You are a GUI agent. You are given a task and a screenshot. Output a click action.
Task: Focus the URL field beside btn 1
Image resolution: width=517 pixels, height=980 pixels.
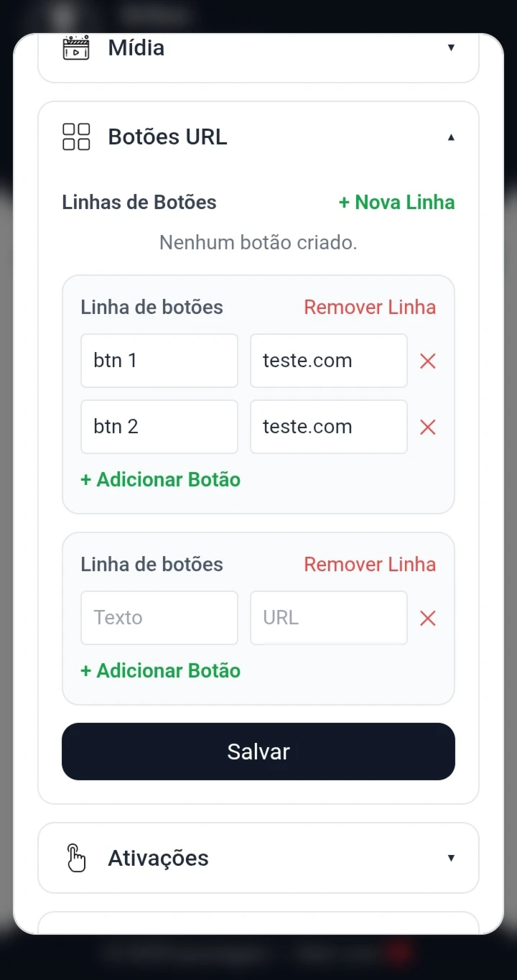point(328,361)
